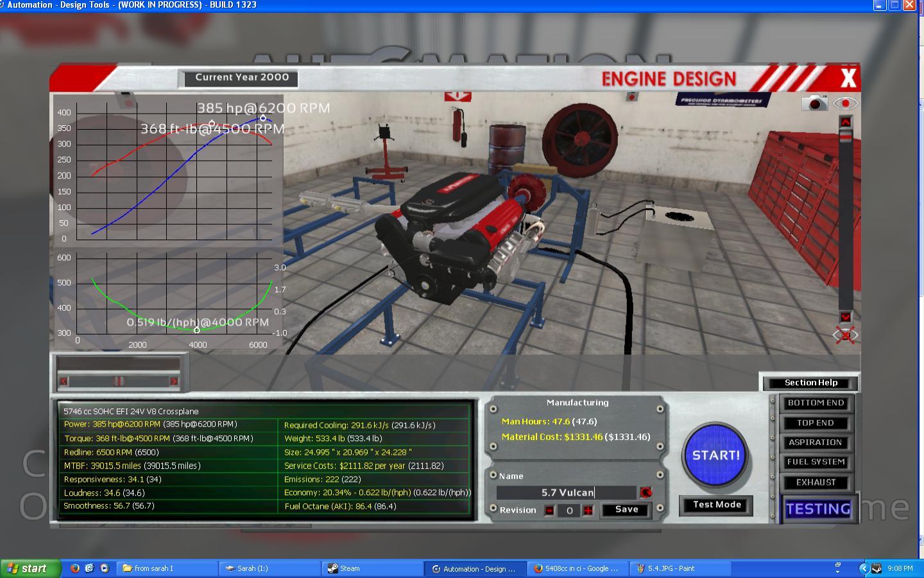
Task: Click the crossed-out eye hide icon
Action: point(844,335)
